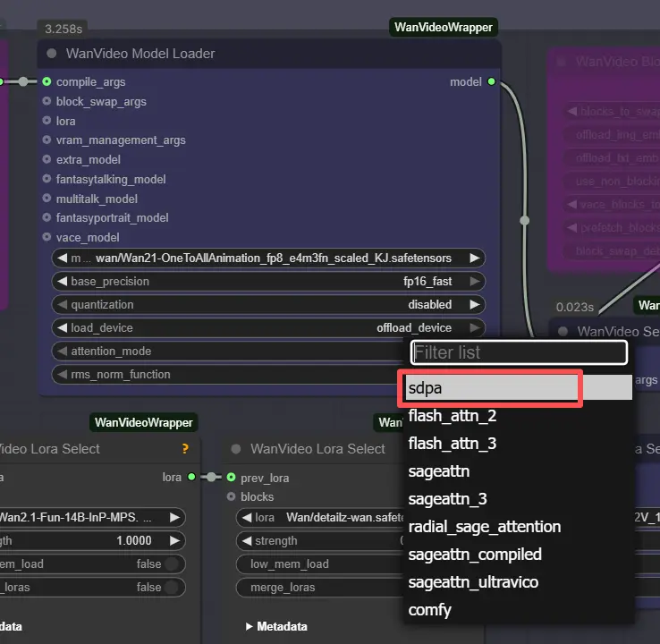Click right arrow on quantization field
The width and height of the screenshot is (660, 644).
[475, 305]
